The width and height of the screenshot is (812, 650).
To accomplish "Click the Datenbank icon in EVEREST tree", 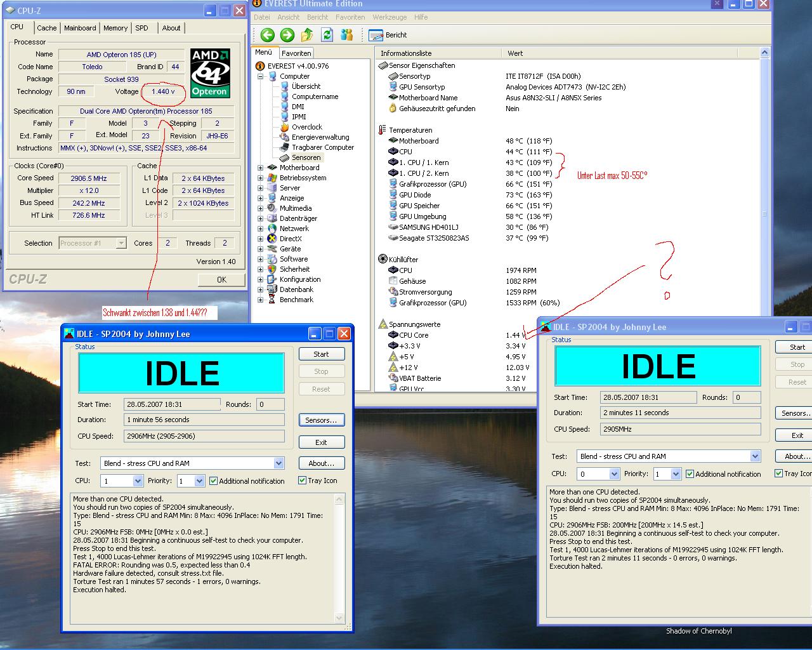I will [273, 289].
